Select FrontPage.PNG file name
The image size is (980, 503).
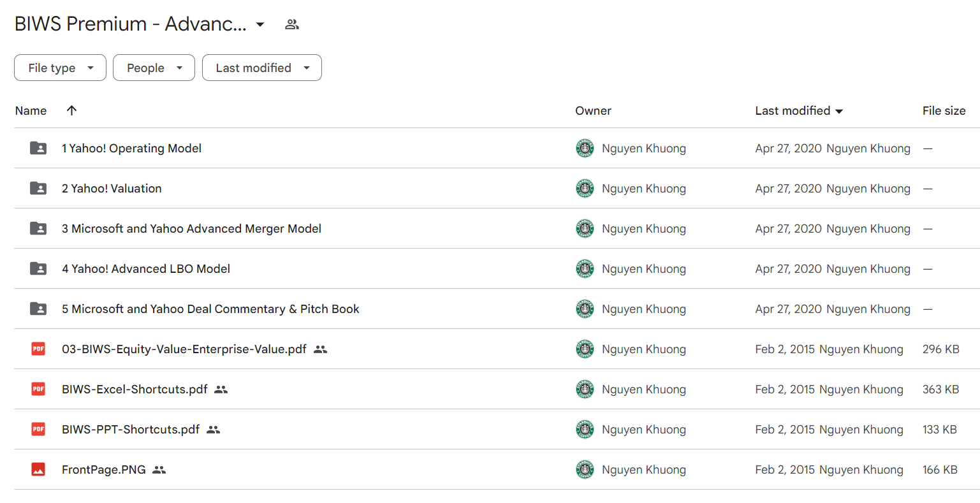(x=104, y=469)
